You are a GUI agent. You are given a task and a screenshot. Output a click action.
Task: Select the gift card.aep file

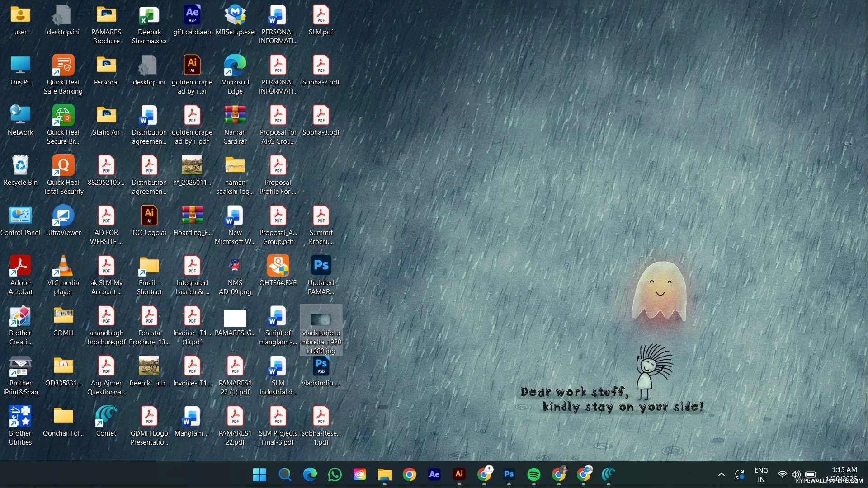(x=192, y=16)
